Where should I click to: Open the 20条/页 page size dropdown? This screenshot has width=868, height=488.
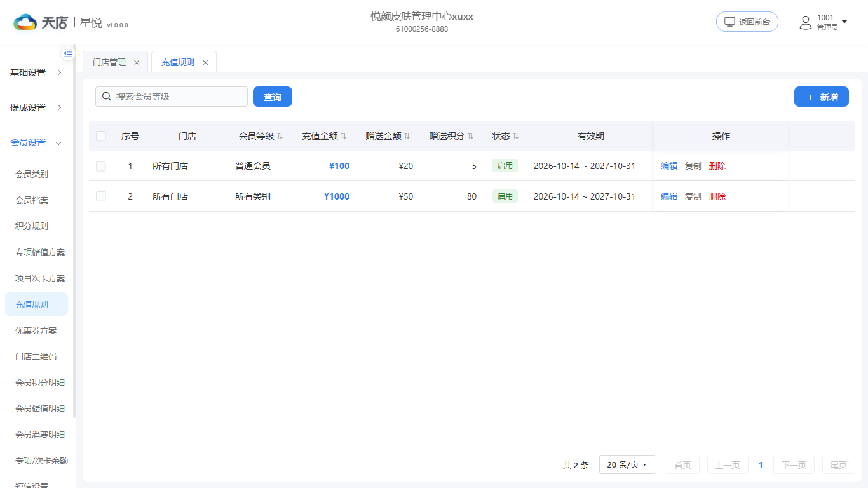tap(628, 465)
